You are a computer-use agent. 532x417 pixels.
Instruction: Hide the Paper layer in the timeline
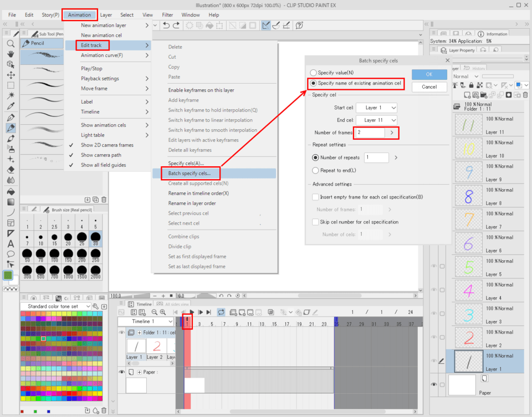coord(121,373)
